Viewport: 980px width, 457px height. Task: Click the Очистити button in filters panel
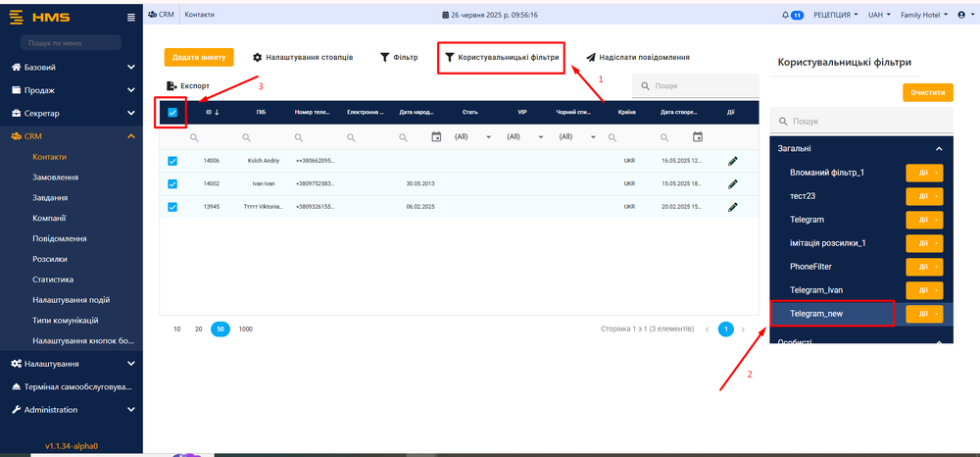pyautogui.click(x=927, y=92)
